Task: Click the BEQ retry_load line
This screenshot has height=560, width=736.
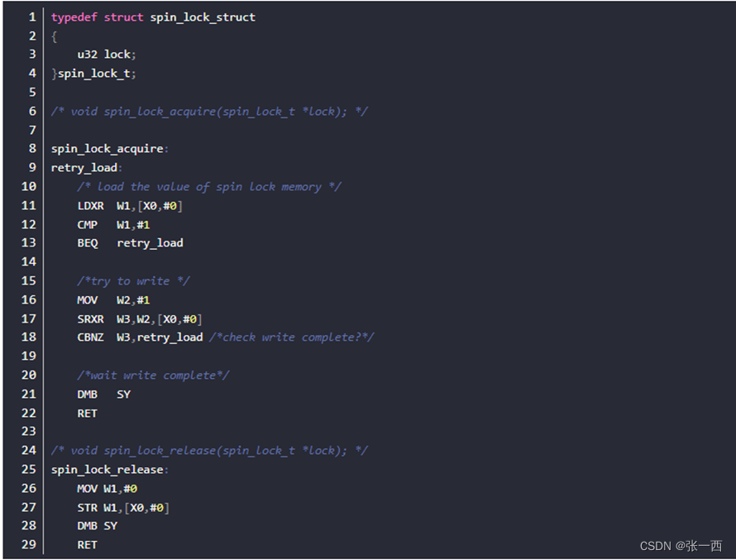Action: pyautogui.click(x=130, y=243)
